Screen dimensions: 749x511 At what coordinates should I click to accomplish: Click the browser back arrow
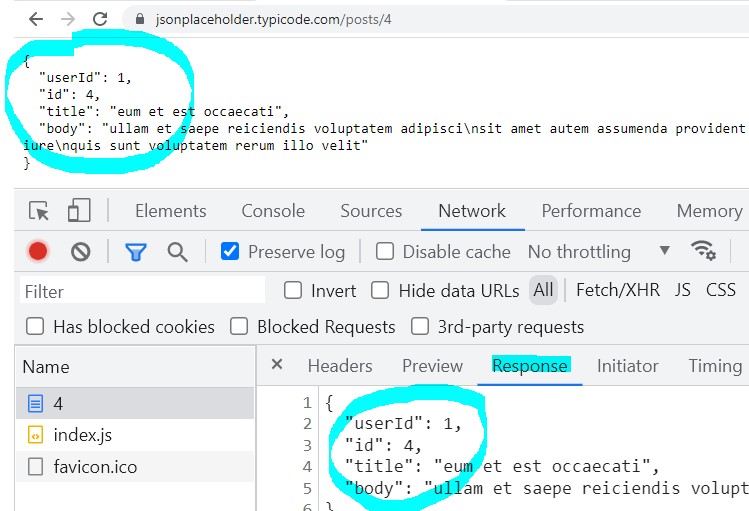pos(35,19)
